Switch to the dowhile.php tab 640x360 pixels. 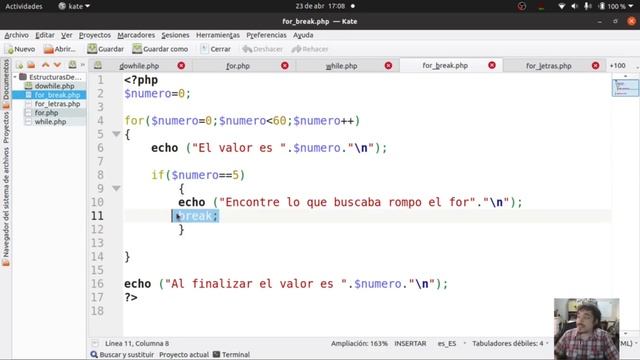tap(139, 66)
